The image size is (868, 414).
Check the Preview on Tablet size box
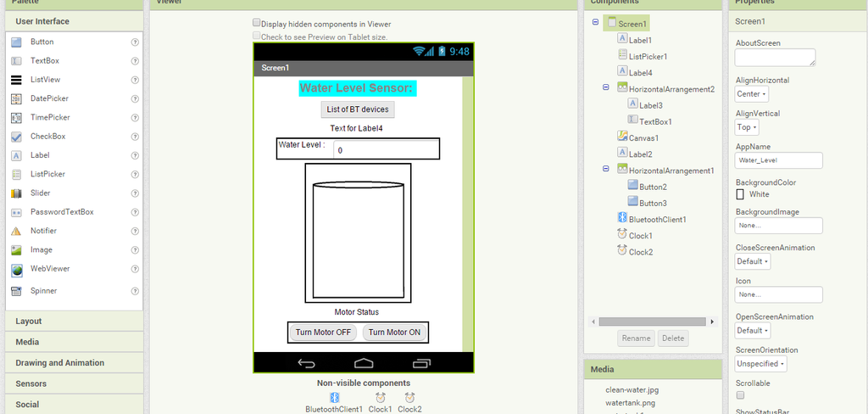(256, 36)
